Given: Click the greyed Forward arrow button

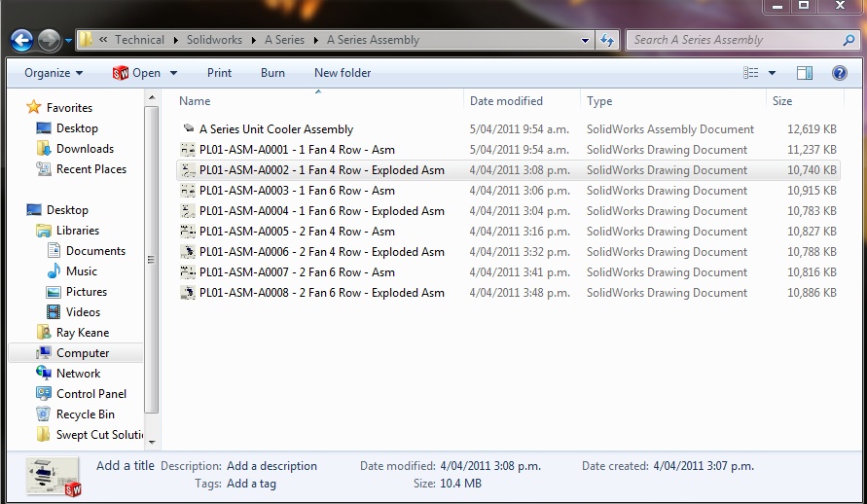Looking at the screenshot, I should [x=49, y=40].
